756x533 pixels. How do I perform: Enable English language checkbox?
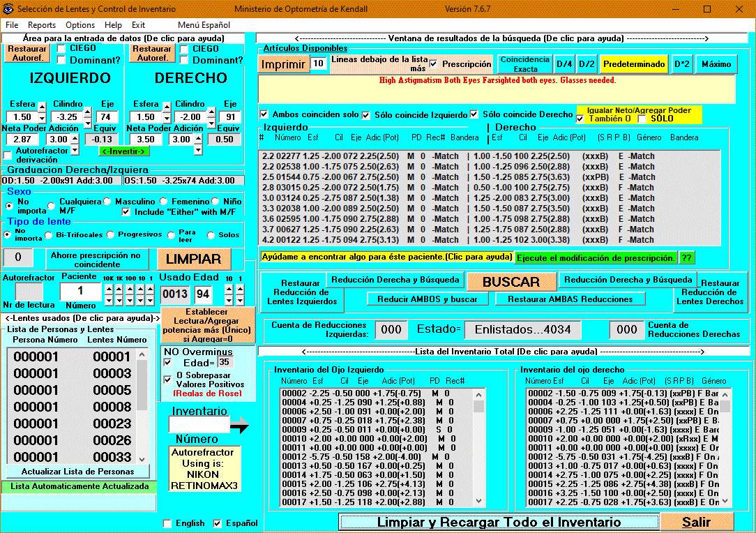coord(167,523)
